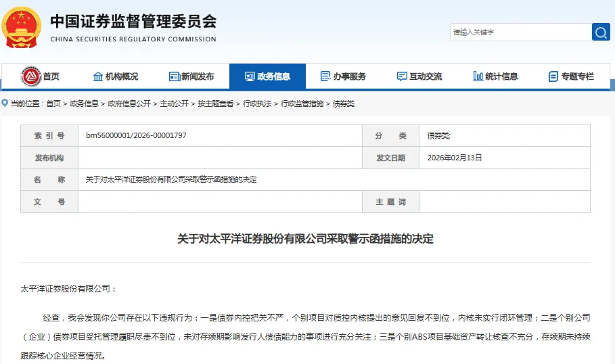615x364 pixels.
Task: Click the 文号 table label
Action: [x=49, y=202]
